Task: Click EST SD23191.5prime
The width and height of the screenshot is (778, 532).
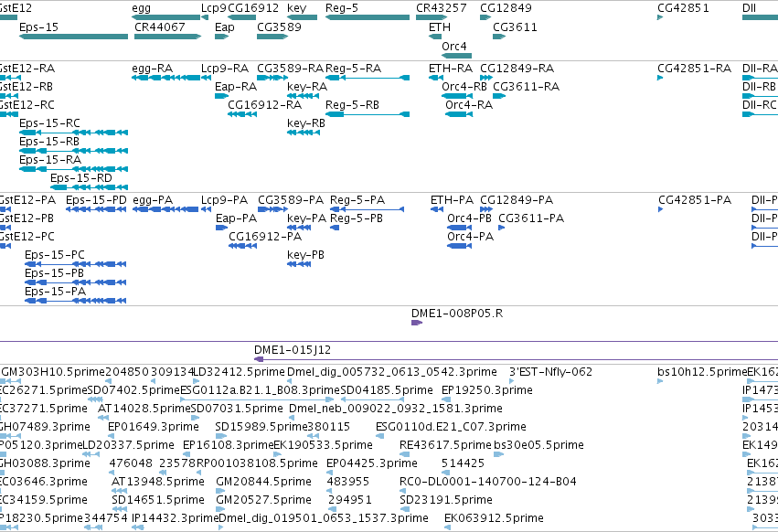Action: click(404, 509)
